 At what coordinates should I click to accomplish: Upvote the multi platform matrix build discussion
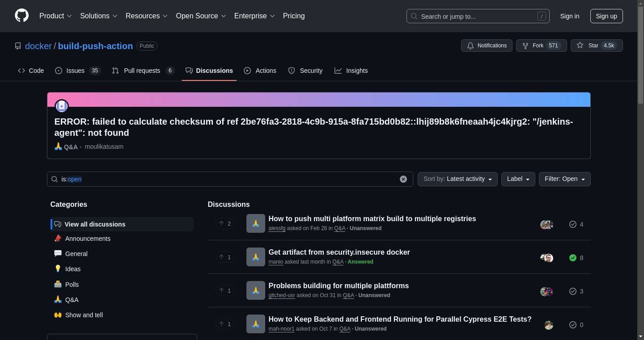225,223
